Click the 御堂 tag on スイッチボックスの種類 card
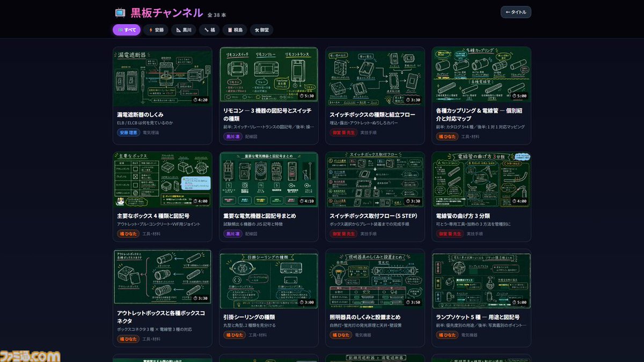The image size is (644, 362). tap(343, 132)
